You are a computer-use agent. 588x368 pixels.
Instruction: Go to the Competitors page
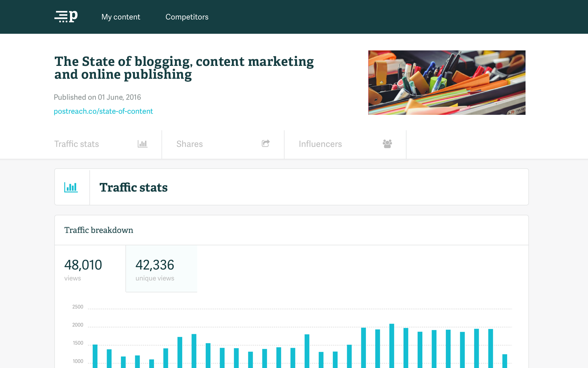click(187, 17)
